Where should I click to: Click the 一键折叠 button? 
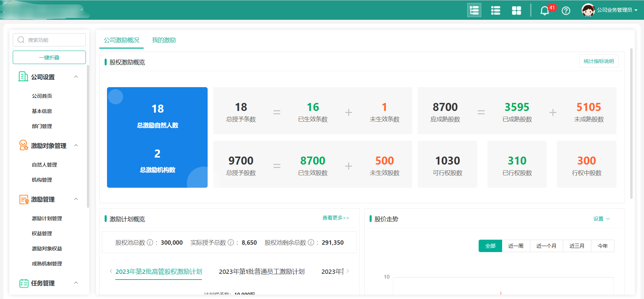click(49, 57)
